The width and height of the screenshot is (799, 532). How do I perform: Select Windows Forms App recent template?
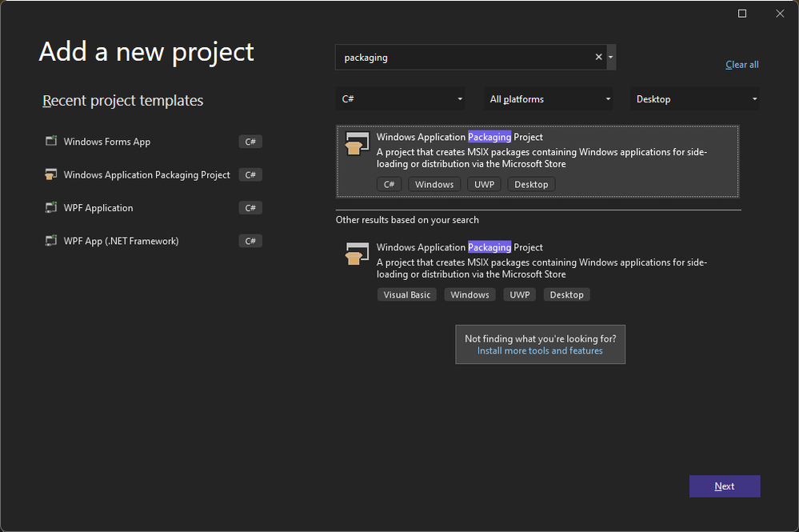[x=154, y=142]
